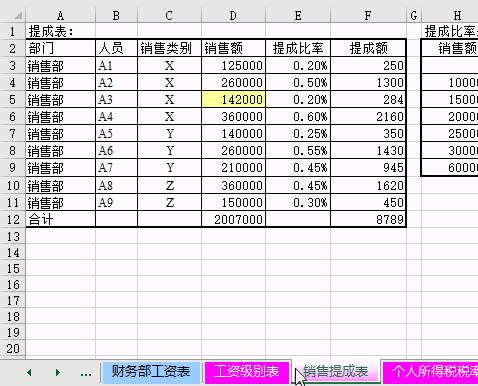Select the rate cell 0.30%
Screen dimensions: 478x386
tap(298, 202)
